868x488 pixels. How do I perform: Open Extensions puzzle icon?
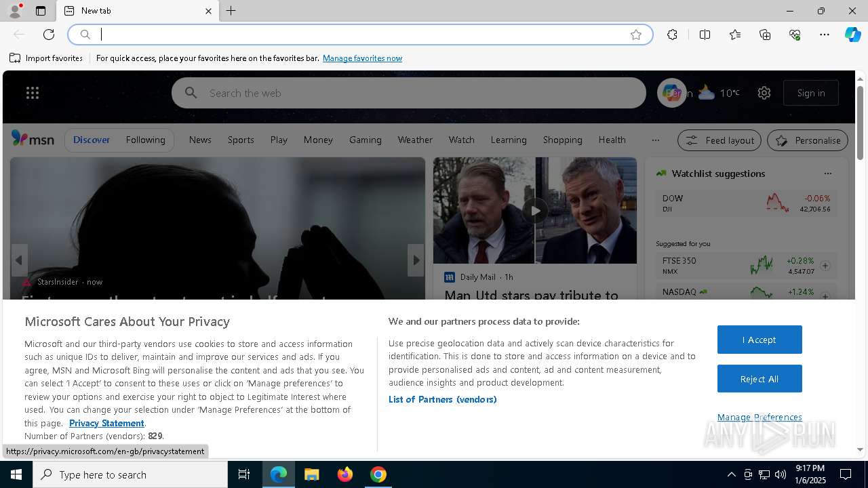(x=672, y=35)
